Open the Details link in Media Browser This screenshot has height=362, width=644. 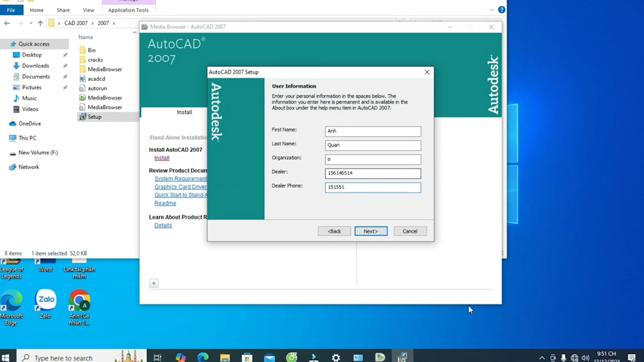(x=163, y=225)
